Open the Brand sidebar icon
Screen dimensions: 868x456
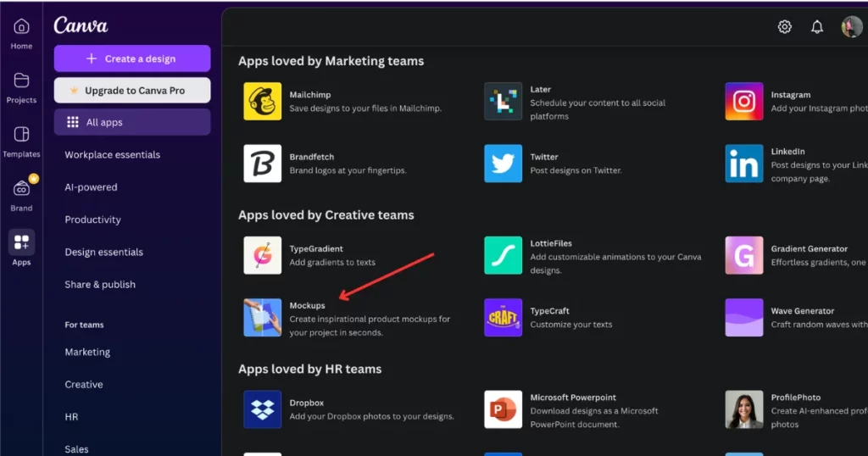pyautogui.click(x=21, y=188)
